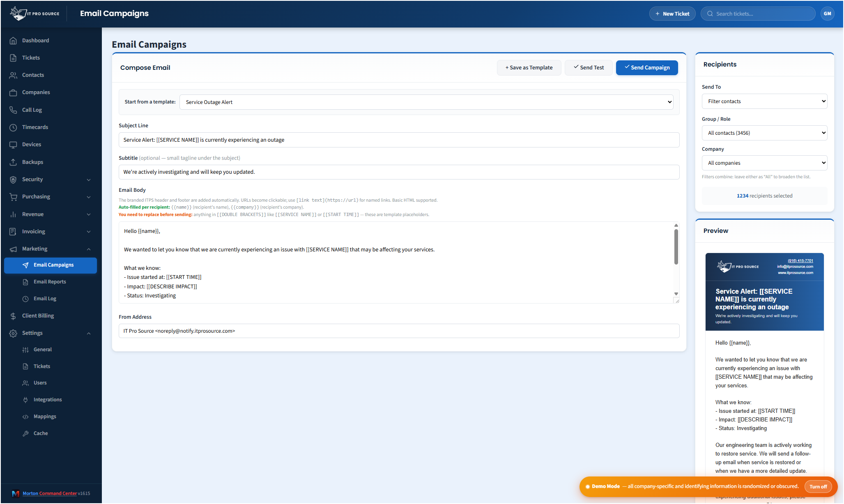Open Email Reports in sidebar
This screenshot has width=844, height=504.
(50, 282)
